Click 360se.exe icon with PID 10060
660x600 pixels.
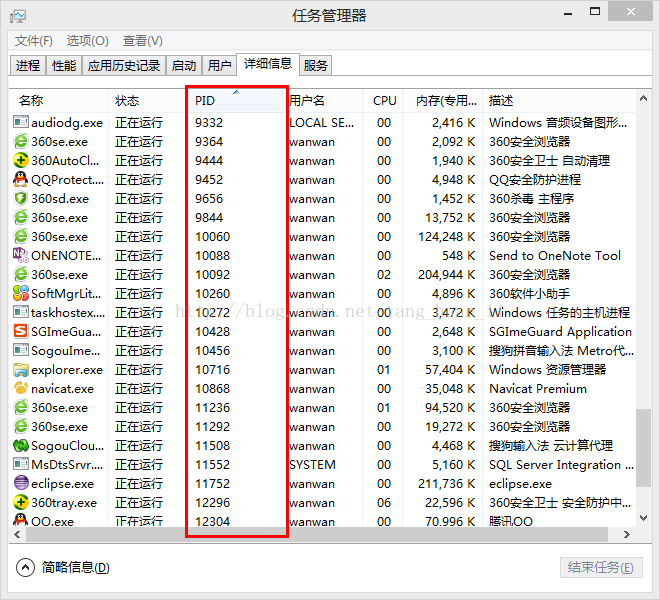tap(21, 236)
